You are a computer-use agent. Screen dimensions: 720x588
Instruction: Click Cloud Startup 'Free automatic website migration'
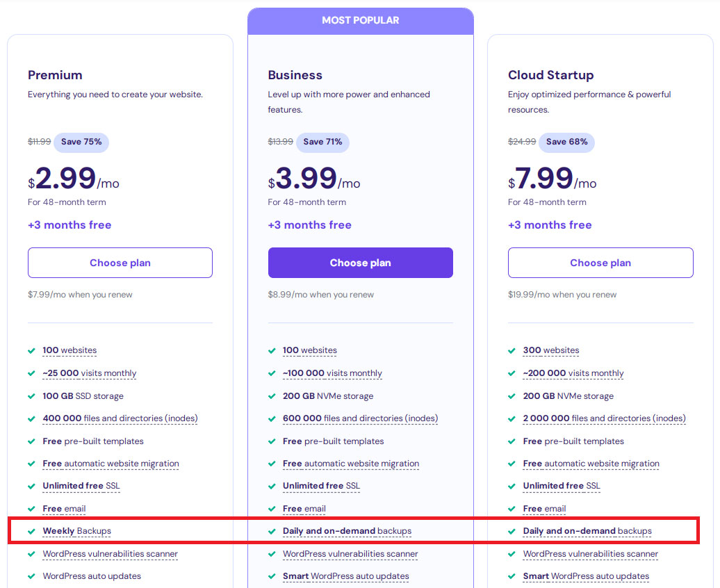(591, 464)
